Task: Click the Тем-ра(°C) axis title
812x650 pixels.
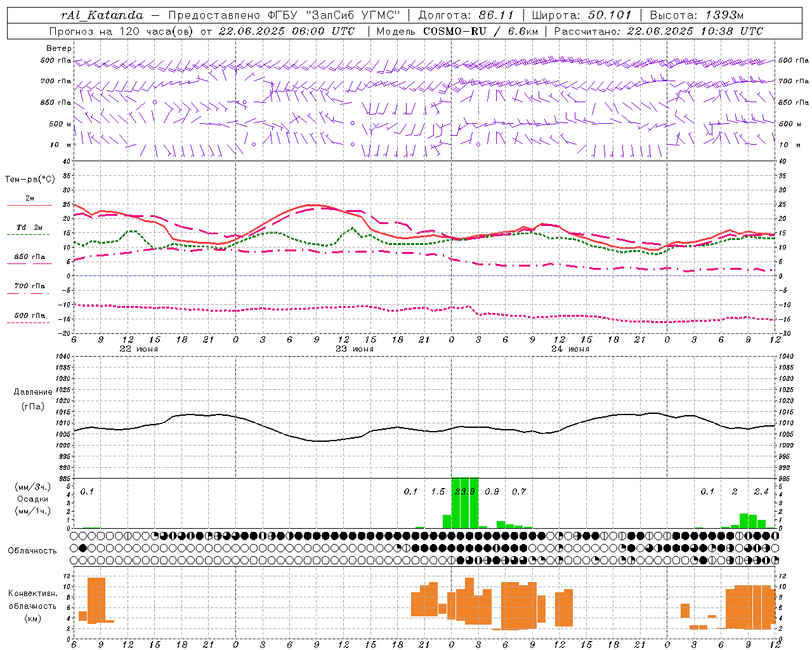Action: coord(30,180)
